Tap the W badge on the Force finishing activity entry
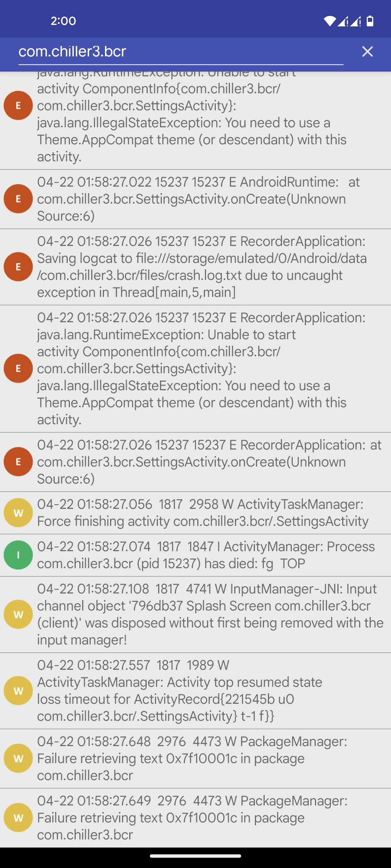The width and height of the screenshot is (391, 868). [x=18, y=512]
